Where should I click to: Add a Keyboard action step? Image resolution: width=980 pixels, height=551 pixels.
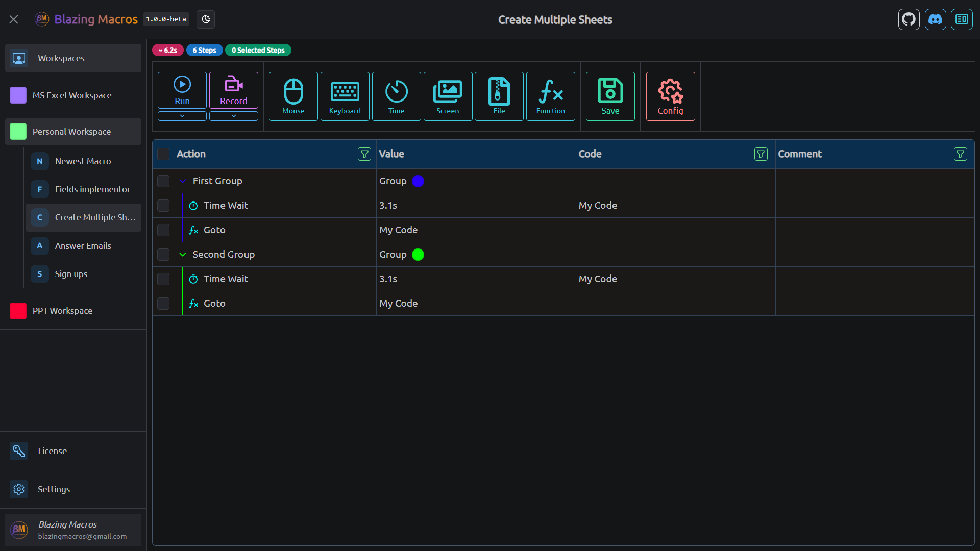pos(345,96)
